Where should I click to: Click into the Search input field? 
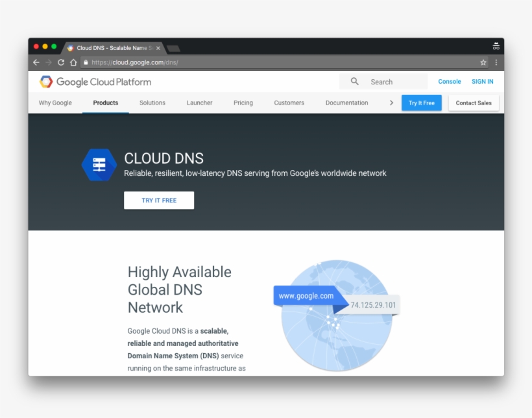point(383,82)
